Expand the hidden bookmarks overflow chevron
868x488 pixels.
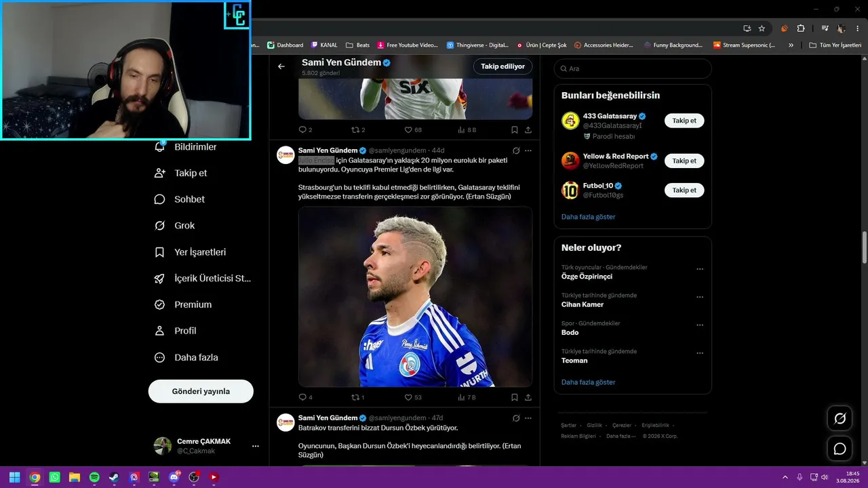pyautogui.click(x=791, y=45)
